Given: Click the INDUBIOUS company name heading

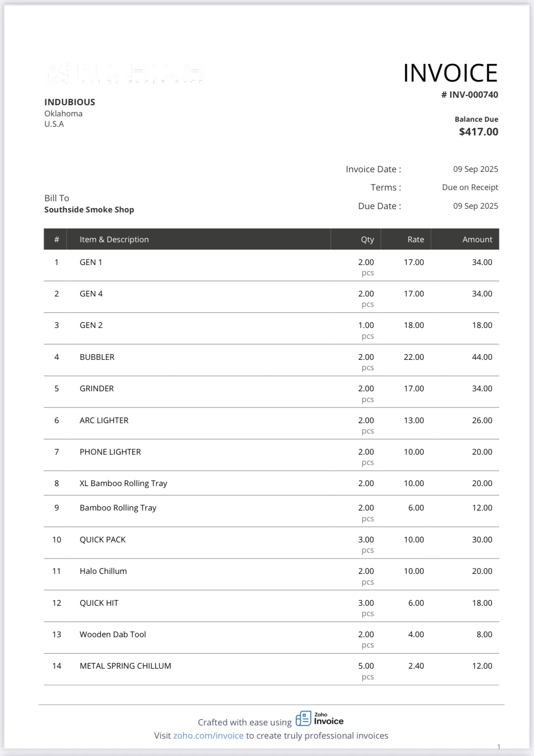Looking at the screenshot, I should 70,102.
